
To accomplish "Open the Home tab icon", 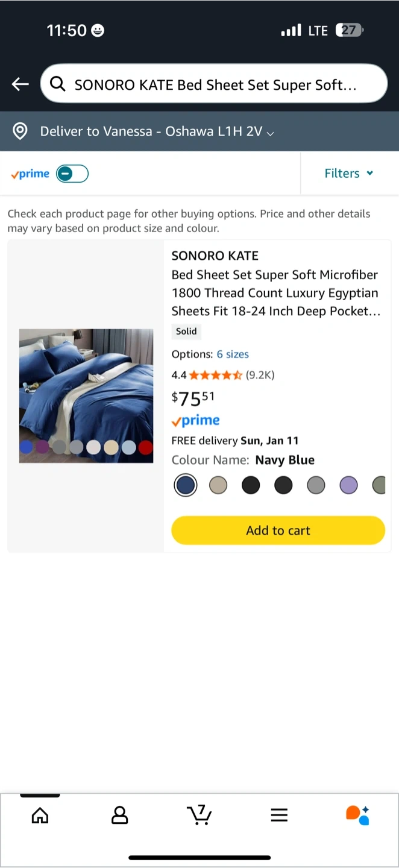I will click(40, 816).
